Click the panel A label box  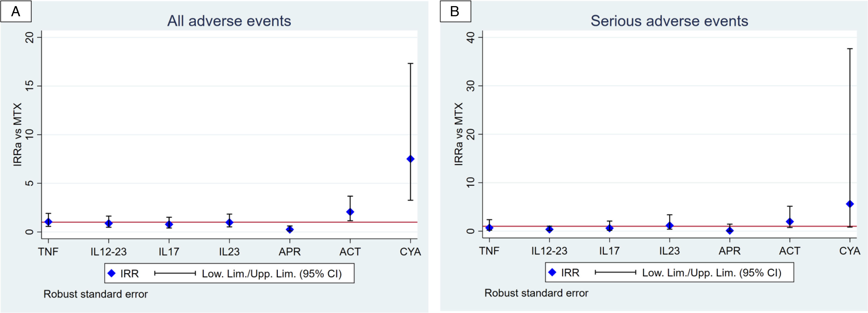click(16, 11)
